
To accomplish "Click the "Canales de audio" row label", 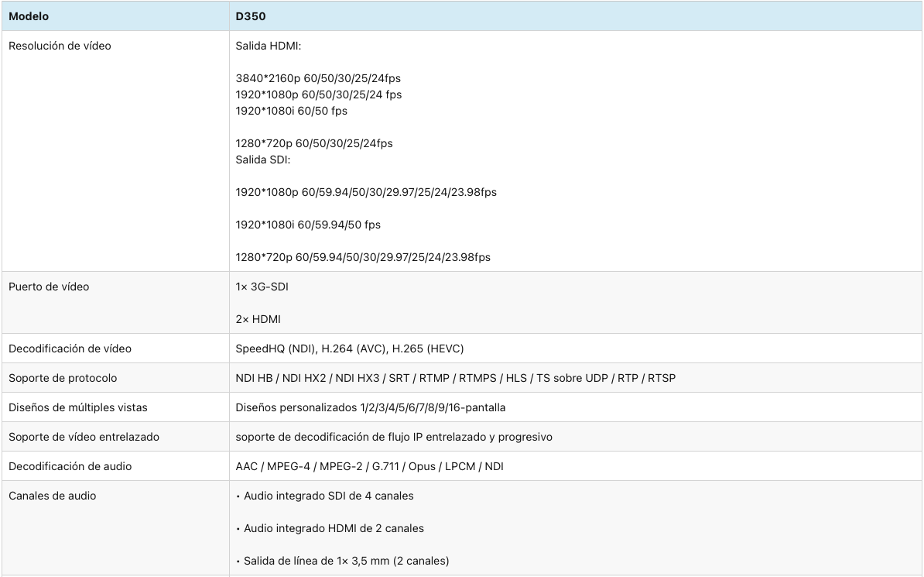I will click(53, 496).
